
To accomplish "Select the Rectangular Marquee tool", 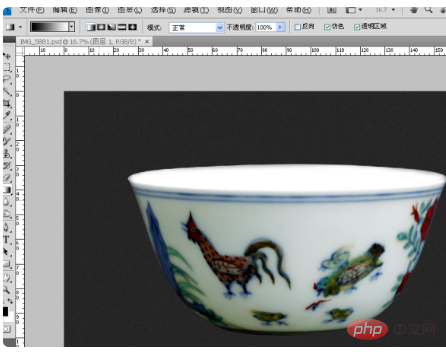I will click(7, 67).
